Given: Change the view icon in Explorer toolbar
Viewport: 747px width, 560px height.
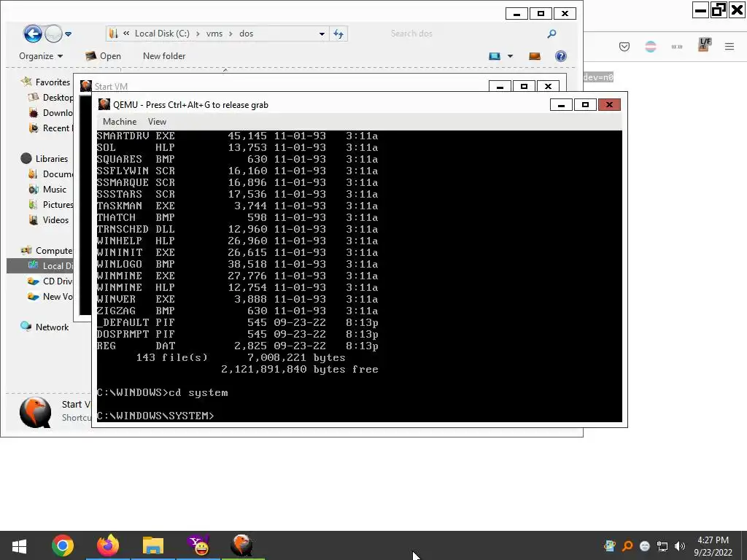Looking at the screenshot, I should click(495, 56).
